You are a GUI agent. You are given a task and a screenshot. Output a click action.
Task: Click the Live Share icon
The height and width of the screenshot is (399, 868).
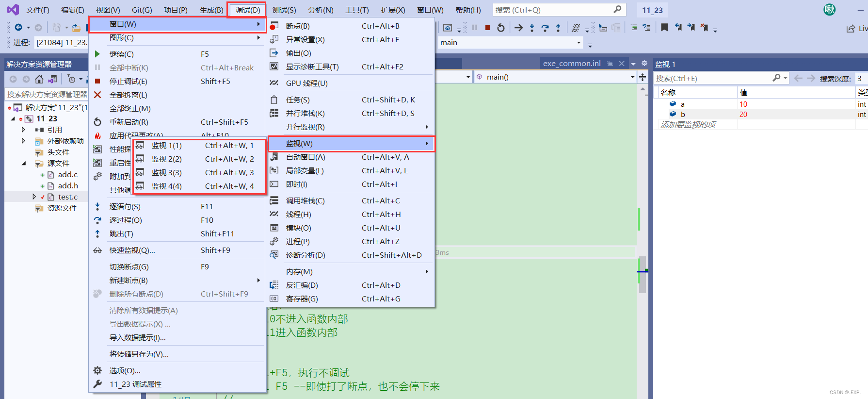click(x=851, y=29)
